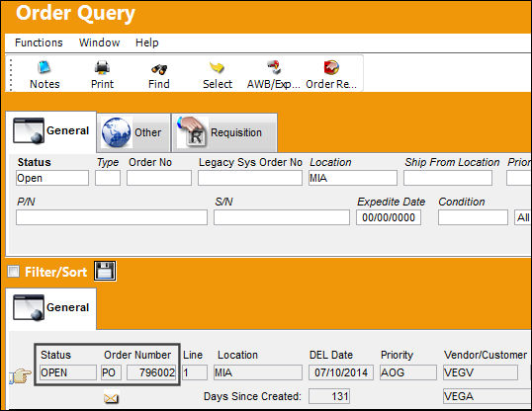The height and width of the screenshot is (411, 532).
Task: Click the PO order type cell
Action: 111,372
